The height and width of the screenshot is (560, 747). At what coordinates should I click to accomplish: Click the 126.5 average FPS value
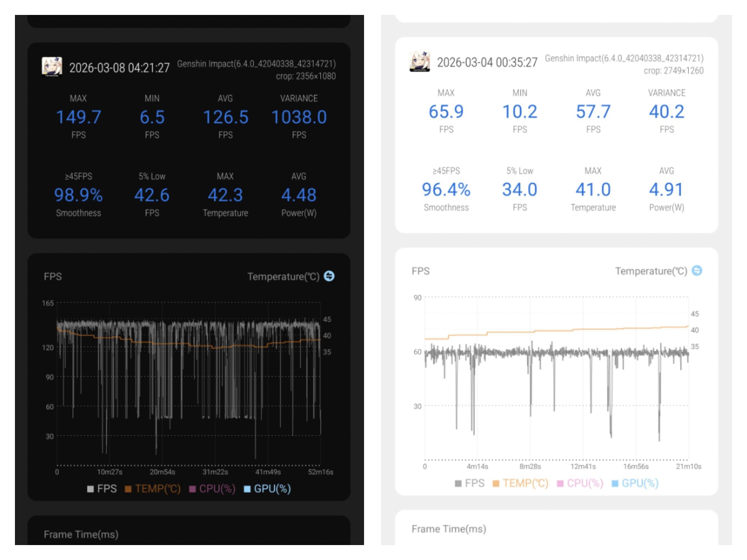(x=226, y=117)
